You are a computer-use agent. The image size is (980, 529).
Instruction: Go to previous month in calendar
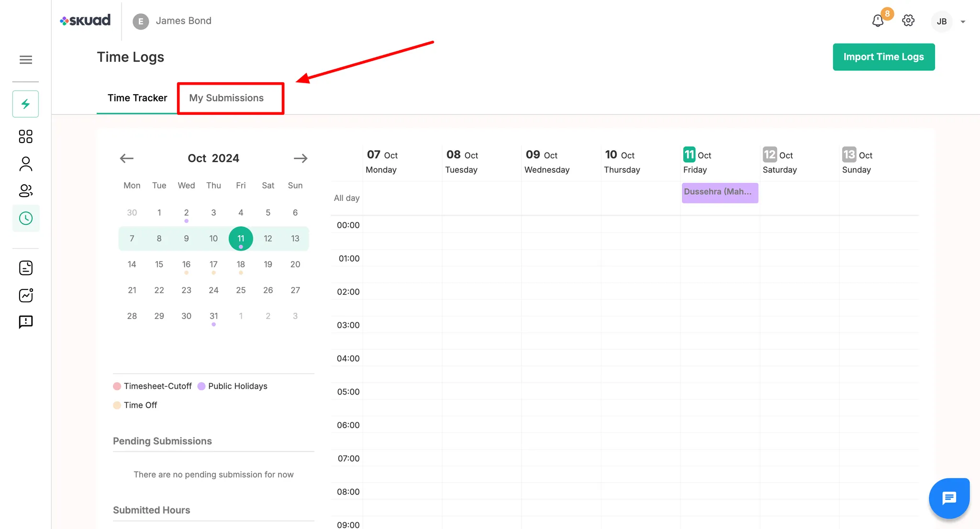tap(126, 158)
